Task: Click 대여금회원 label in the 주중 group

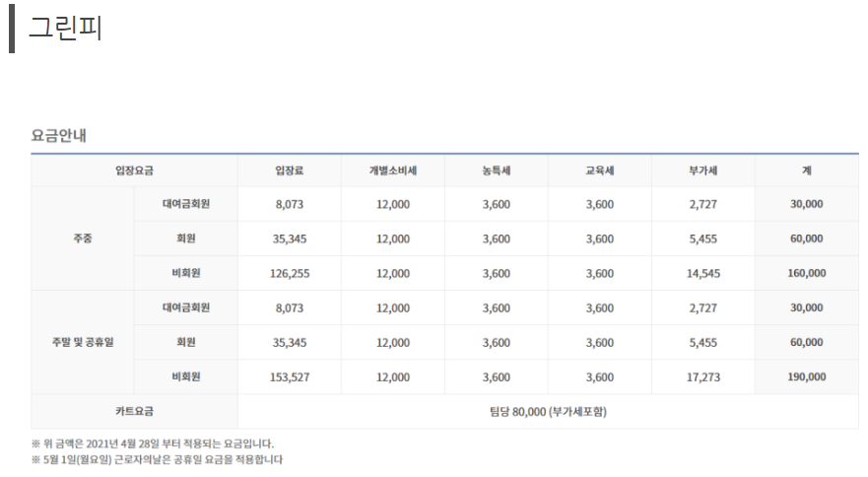Action: [186, 204]
